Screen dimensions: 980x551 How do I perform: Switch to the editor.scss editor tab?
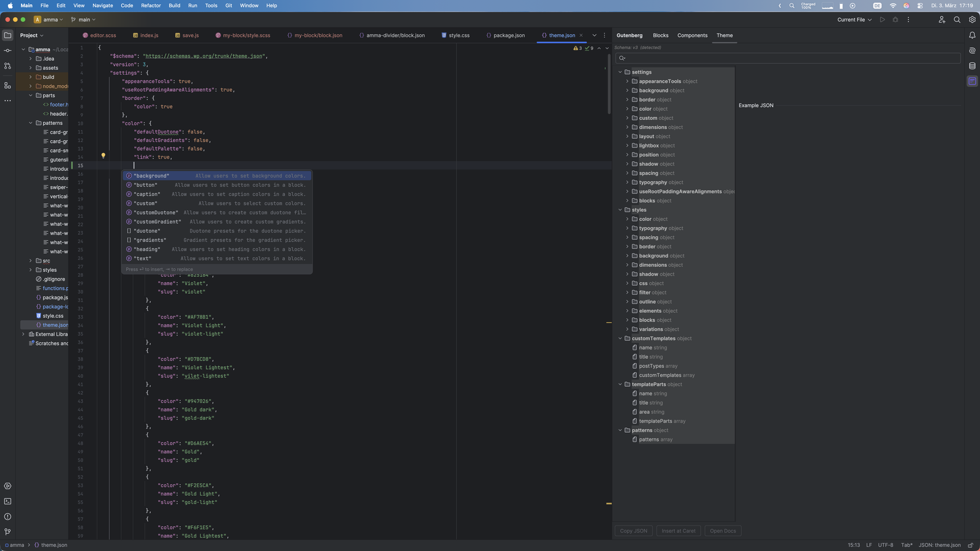pyautogui.click(x=99, y=36)
